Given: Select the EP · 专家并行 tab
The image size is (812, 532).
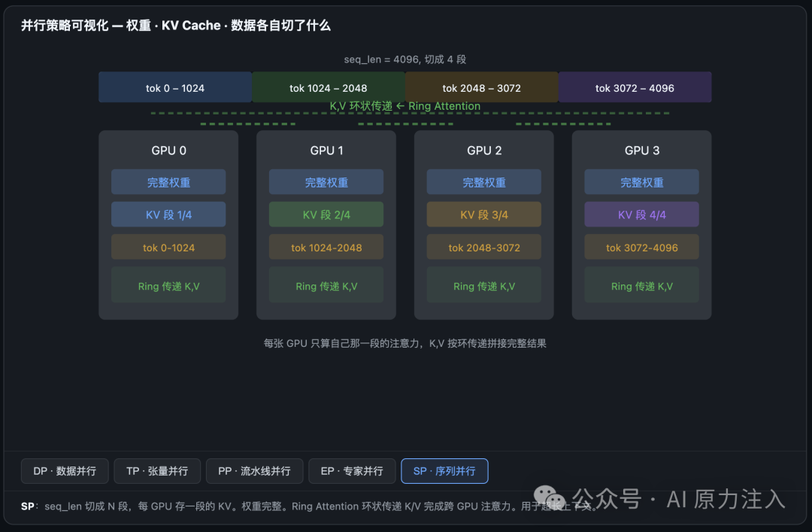Looking at the screenshot, I should coord(352,471).
